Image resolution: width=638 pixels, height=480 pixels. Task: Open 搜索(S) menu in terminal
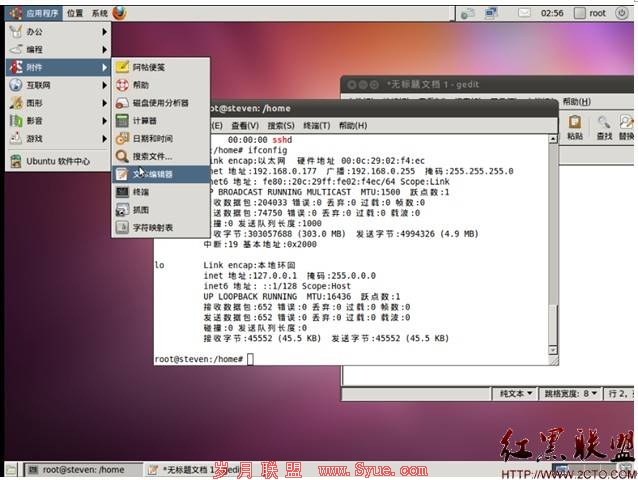[281, 126]
